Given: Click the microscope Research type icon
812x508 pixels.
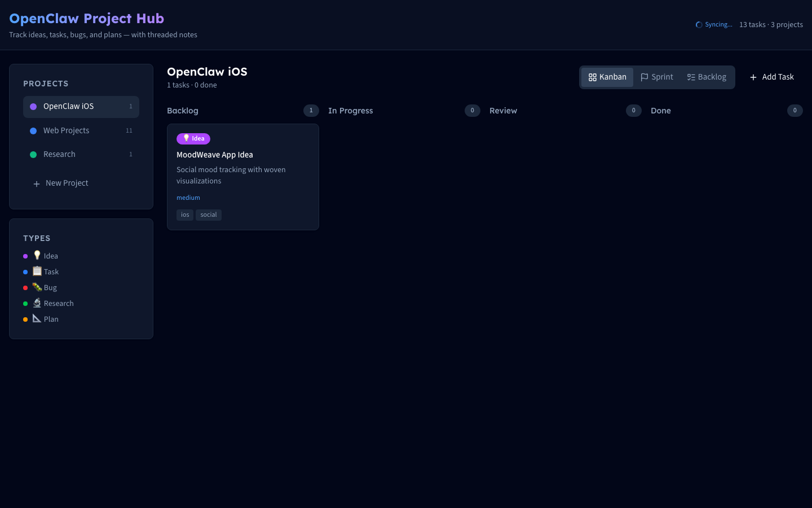Looking at the screenshot, I should click(37, 303).
